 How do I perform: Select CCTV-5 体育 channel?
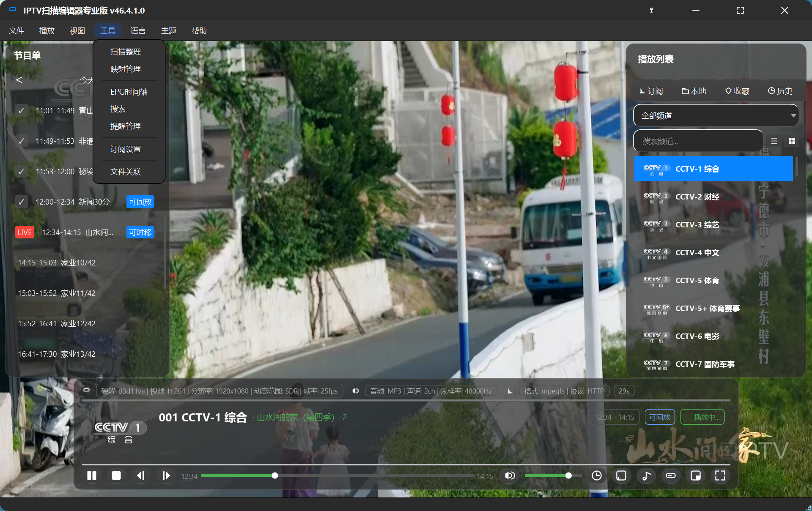(x=713, y=281)
